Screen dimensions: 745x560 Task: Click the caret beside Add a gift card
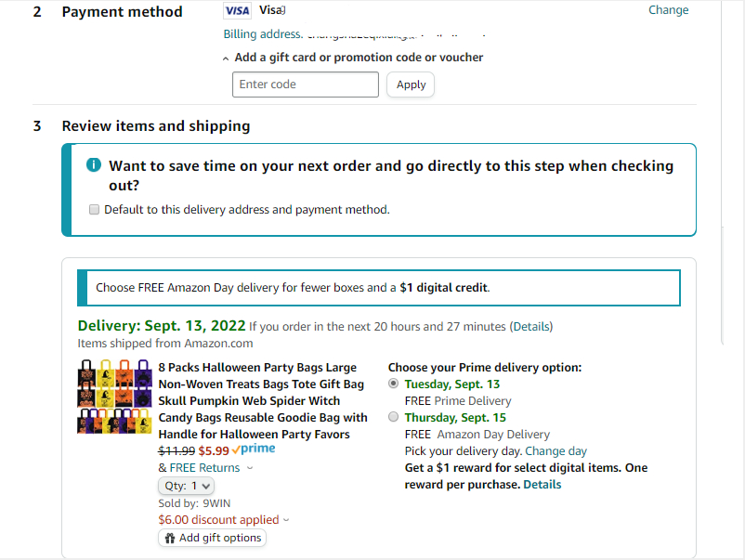[228, 58]
